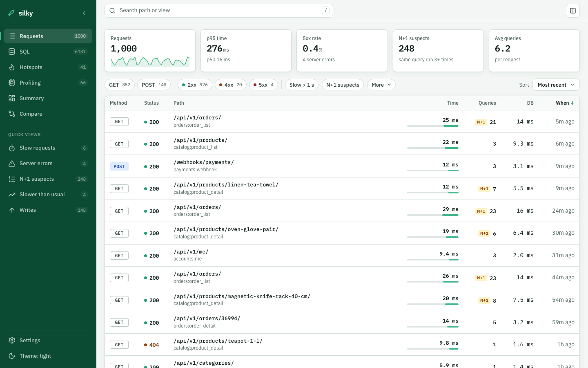Click the Slow requests stopwatch icon
588x368 pixels.
12,148
